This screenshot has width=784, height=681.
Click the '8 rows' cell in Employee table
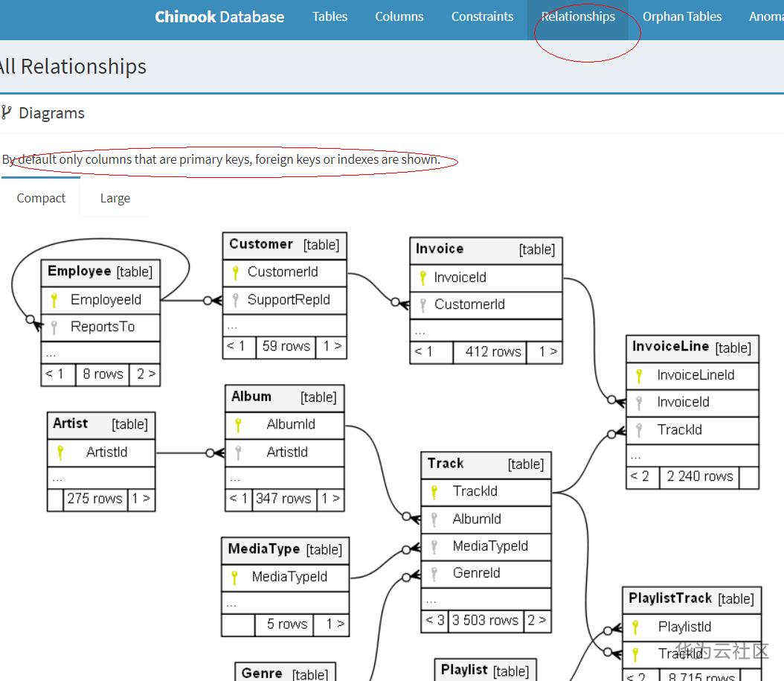click(x=103, y=374)
